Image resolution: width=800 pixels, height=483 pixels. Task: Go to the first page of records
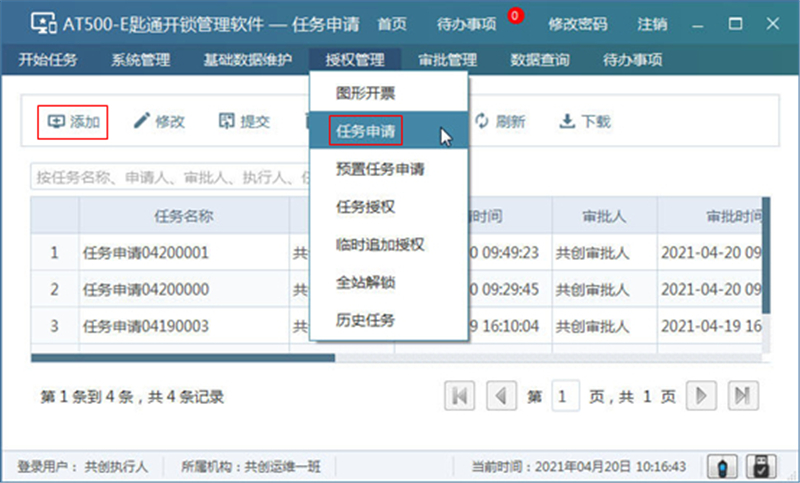[x=459, y=396]
